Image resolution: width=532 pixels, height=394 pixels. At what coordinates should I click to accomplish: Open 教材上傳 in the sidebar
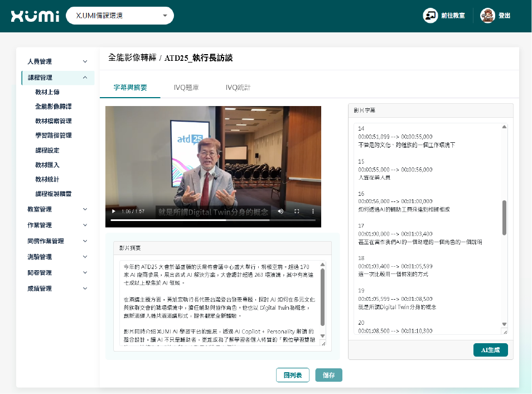click(47, 92)
